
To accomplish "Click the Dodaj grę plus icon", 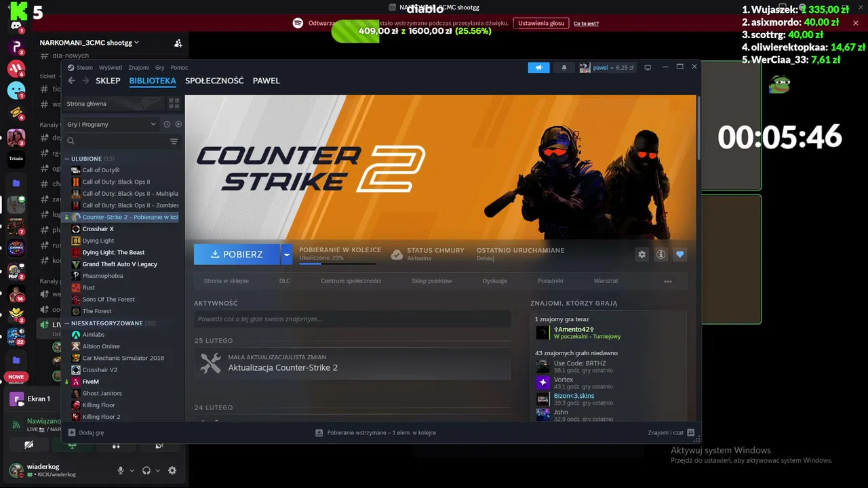I will tap(72, 432).
